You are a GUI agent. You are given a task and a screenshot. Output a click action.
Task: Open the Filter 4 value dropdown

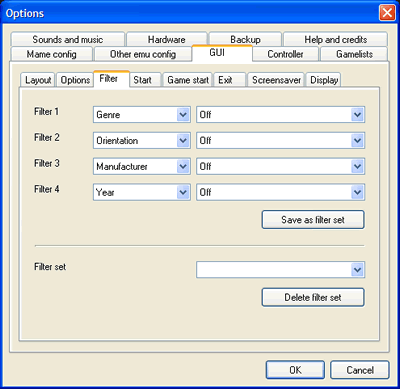pyautogui.click(x=280, y=192)
